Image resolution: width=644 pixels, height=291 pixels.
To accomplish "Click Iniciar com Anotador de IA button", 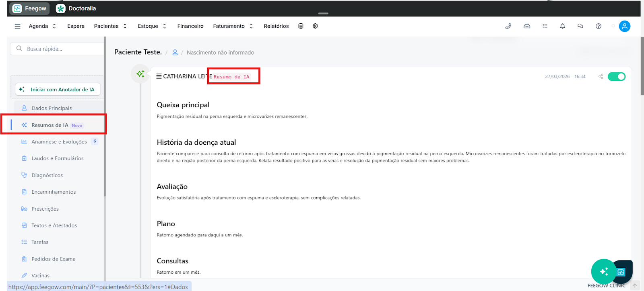I will (58, 89).
